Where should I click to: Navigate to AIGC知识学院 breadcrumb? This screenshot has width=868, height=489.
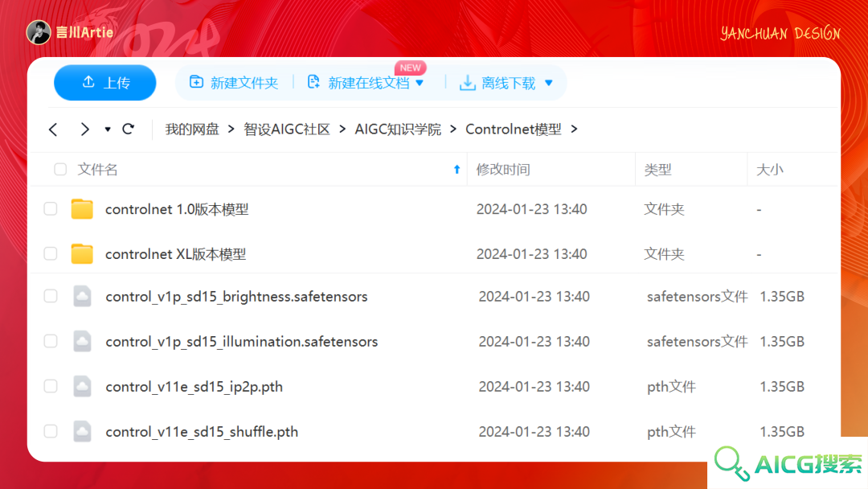pos(398,129)
